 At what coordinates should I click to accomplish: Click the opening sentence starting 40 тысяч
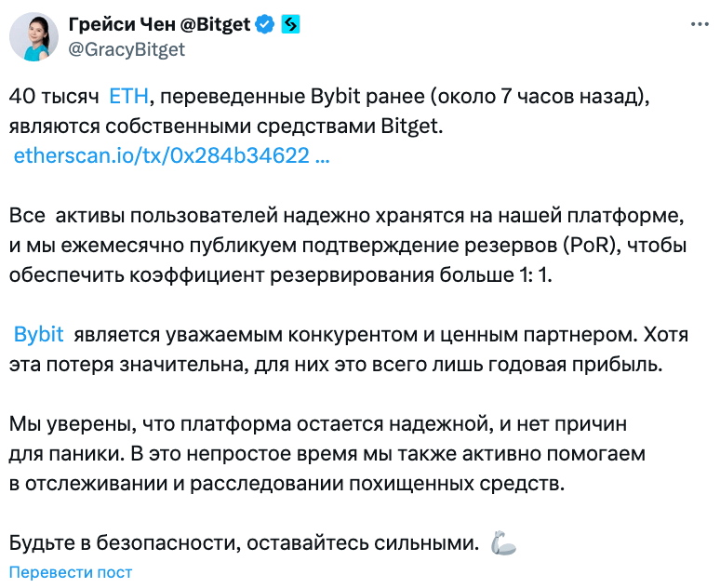328,111
